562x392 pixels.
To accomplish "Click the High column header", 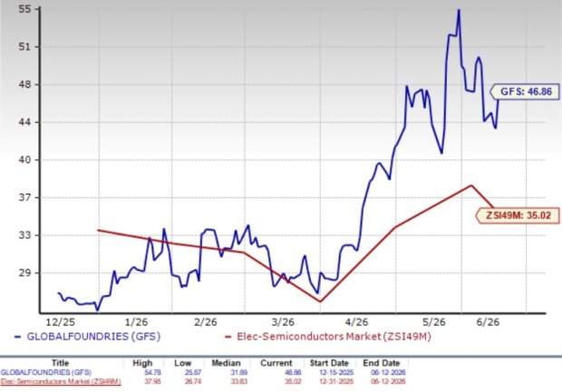I will coord(142,363).
